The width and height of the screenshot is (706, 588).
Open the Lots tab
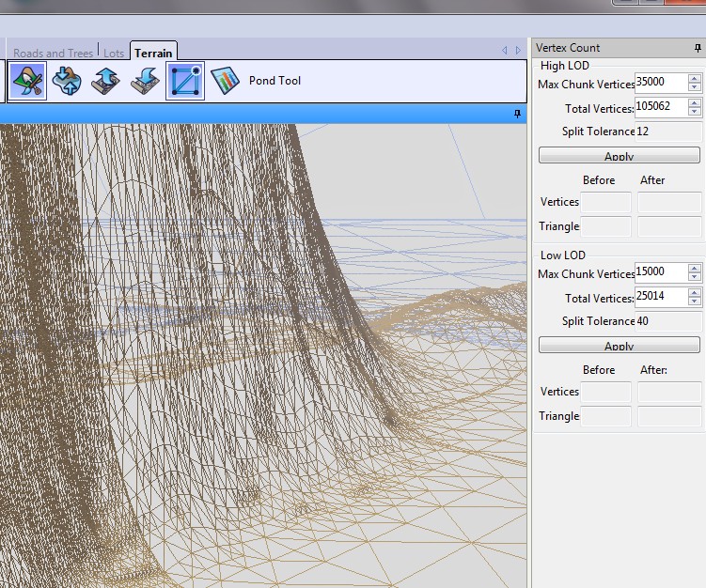click(114, 54)
